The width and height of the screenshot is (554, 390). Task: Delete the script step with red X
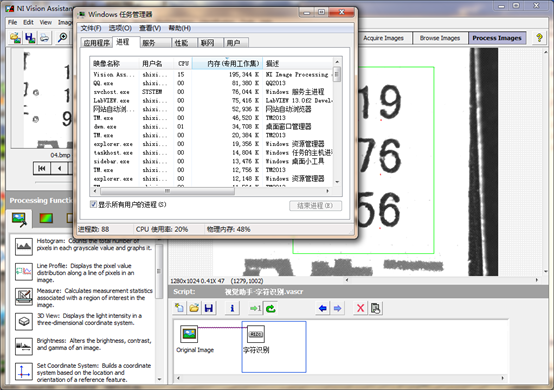360,308
